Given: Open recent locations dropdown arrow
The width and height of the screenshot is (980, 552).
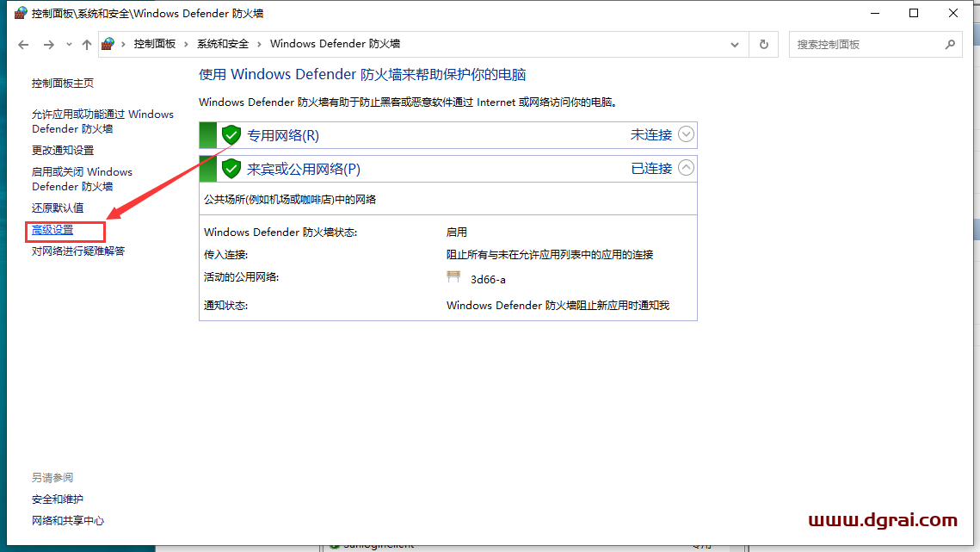Looking at the screenshot, I should (x=69, y=45).
